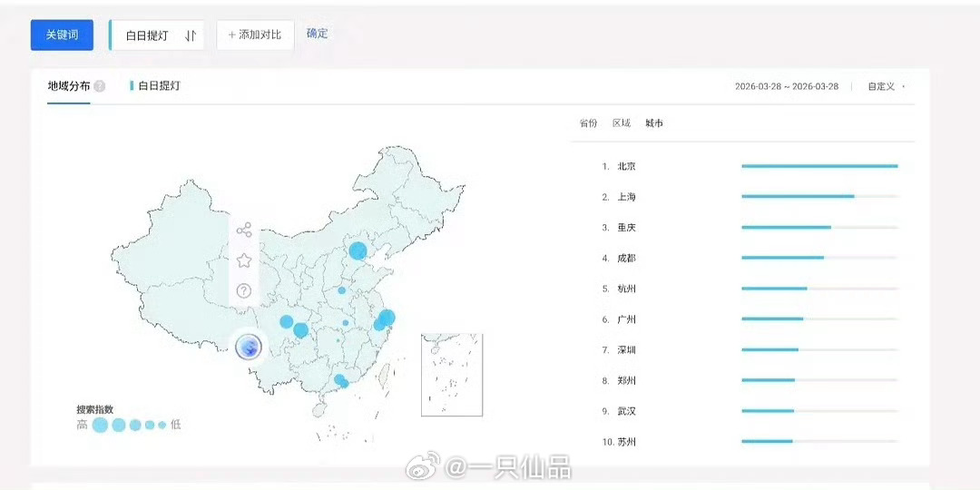Click the Chongqing bubble on the map

point(300,330)
